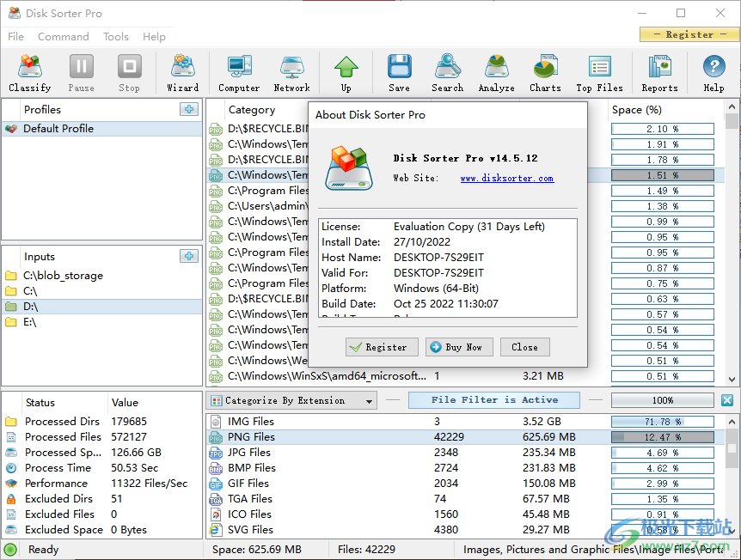Click the 71.78 % space bar
Image resolution: width=741 pixels, height=560 pixels.
pyautogui.click(x=663, y=422)
